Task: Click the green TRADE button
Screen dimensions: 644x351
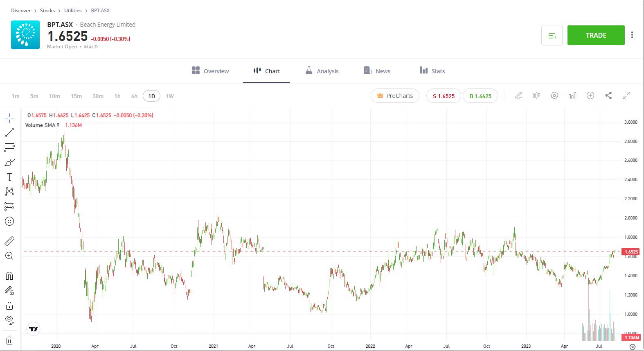Action: click(596, 35)
